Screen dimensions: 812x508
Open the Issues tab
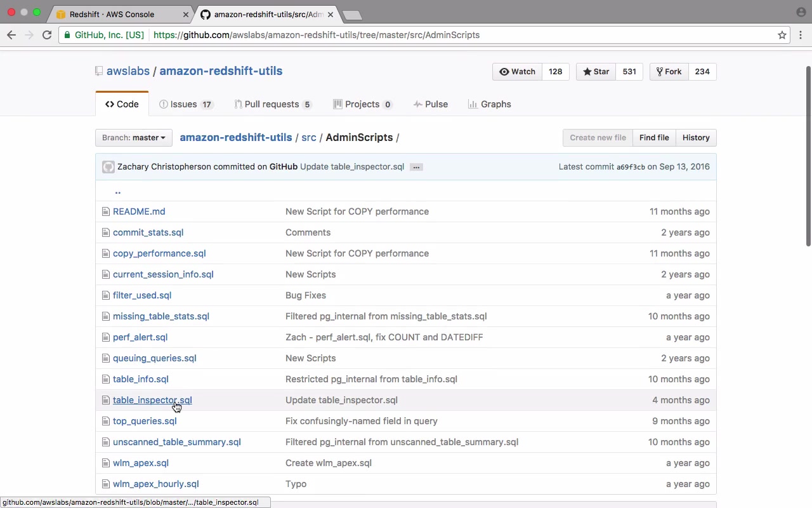(186, 104)
